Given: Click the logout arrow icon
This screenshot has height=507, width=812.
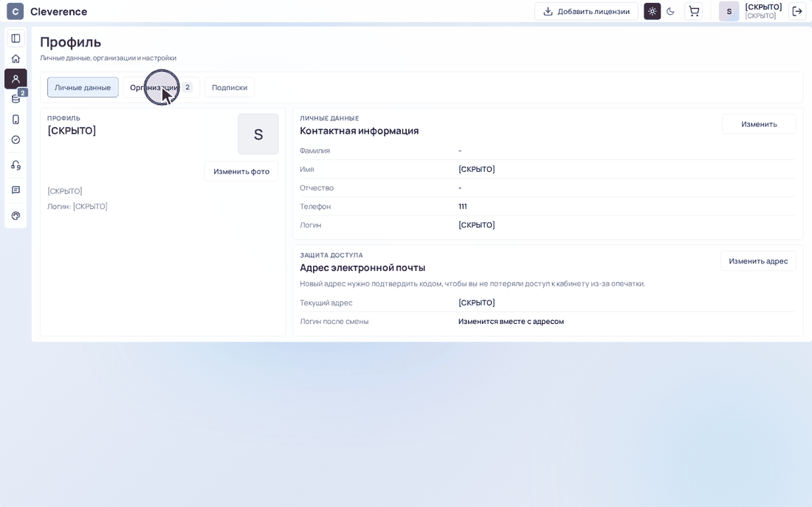Looking at the screenshot, I should click(x=797, y=11).
